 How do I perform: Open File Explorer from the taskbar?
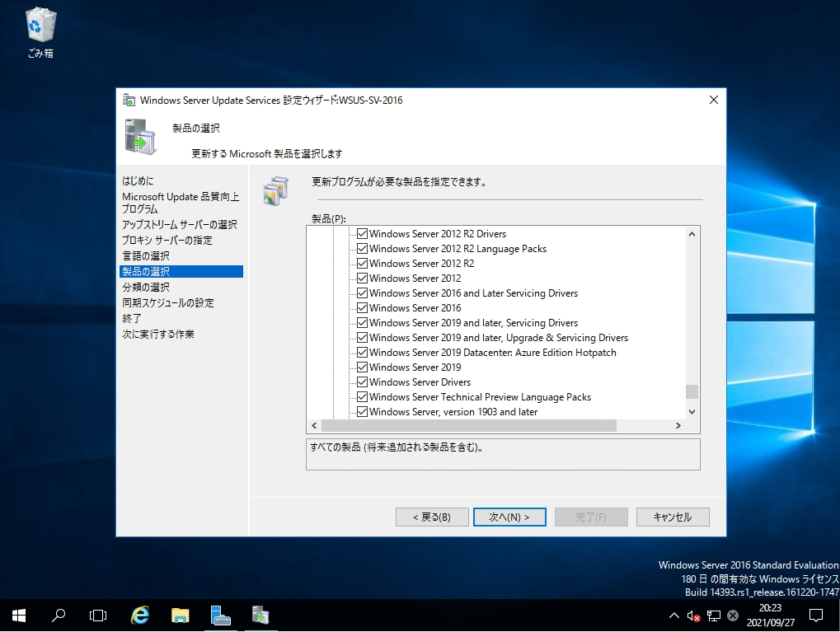click(x=180, y=616)
